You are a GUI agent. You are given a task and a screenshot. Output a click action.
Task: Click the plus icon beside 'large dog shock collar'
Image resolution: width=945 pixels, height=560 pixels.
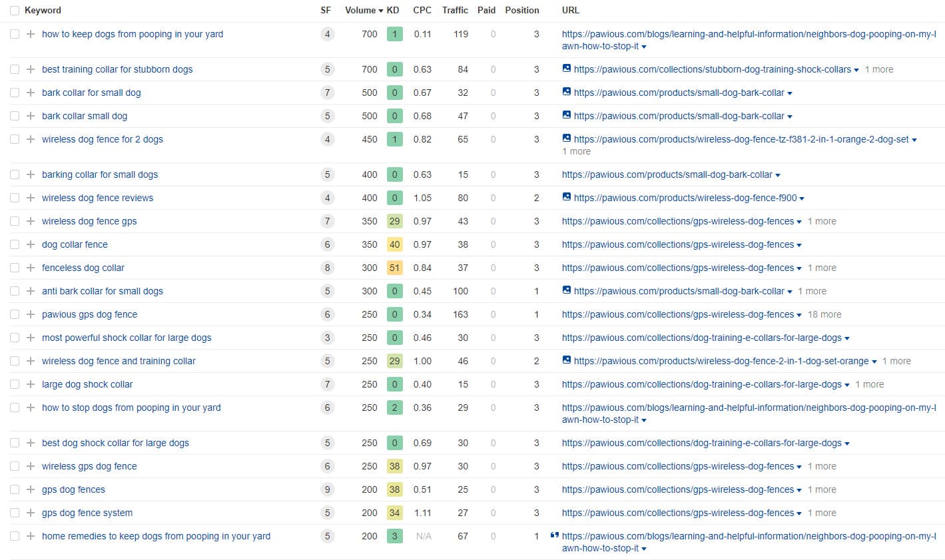[x=31, y=384]
